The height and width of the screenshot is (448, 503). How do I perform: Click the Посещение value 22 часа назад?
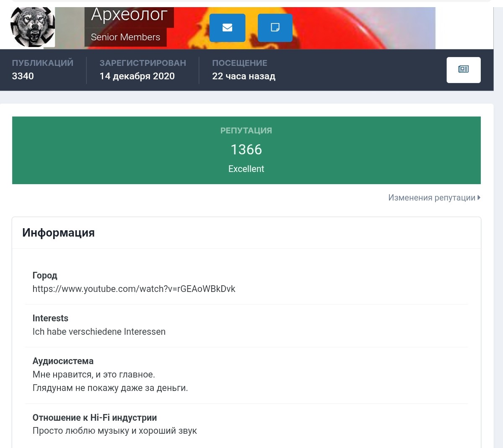click(244, 76)
